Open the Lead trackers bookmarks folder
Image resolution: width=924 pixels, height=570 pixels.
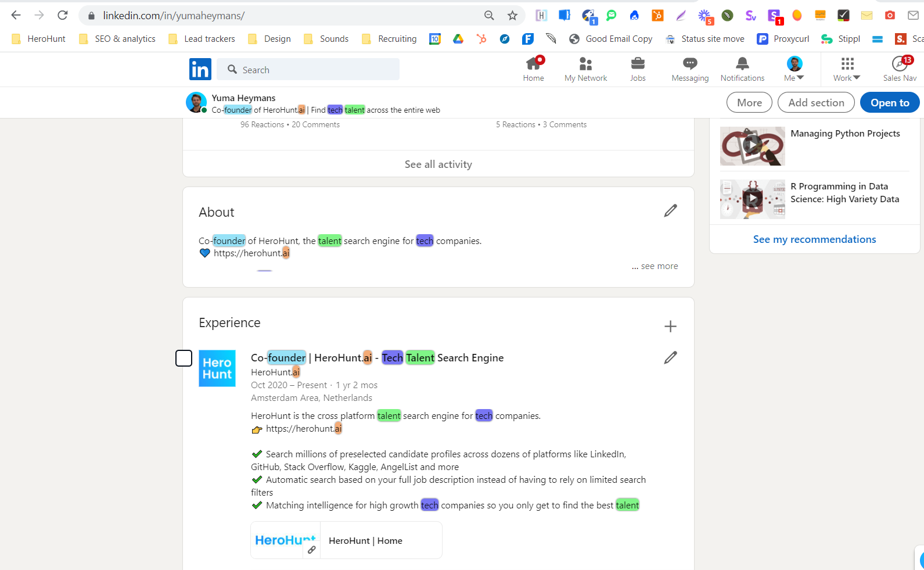202,39
